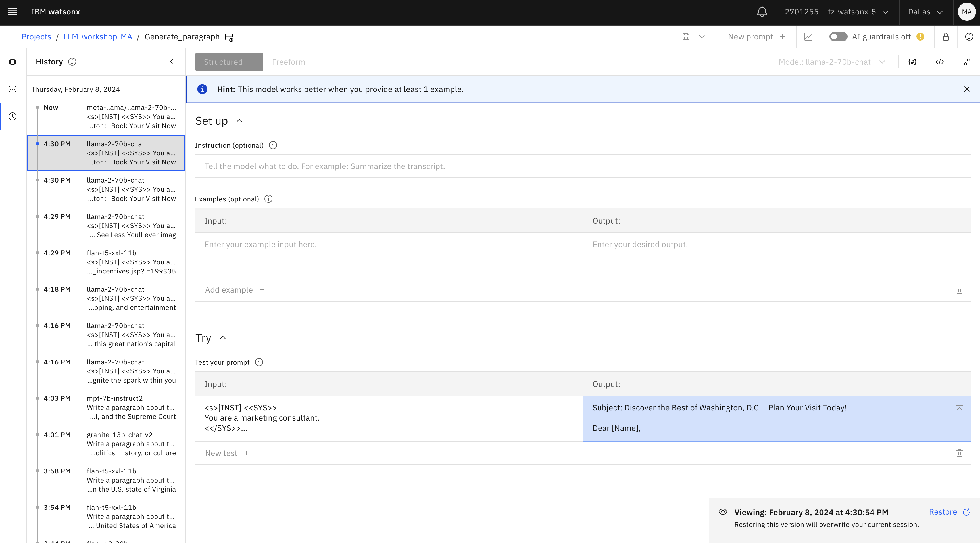This screenshot has width=980, height=543.
Task: Open the Model llama-2-70b-chat dropdown
Action: pos(832,62)
